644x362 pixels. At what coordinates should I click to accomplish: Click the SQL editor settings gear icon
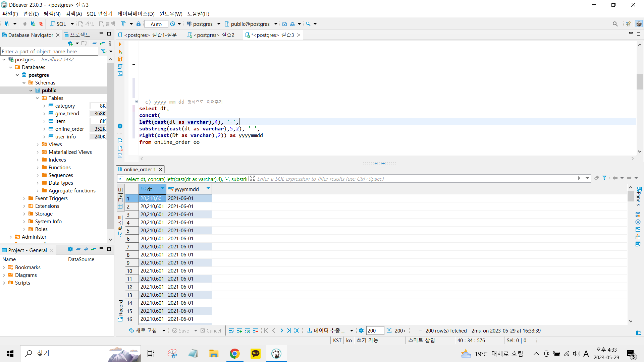[x=120, y=126]
